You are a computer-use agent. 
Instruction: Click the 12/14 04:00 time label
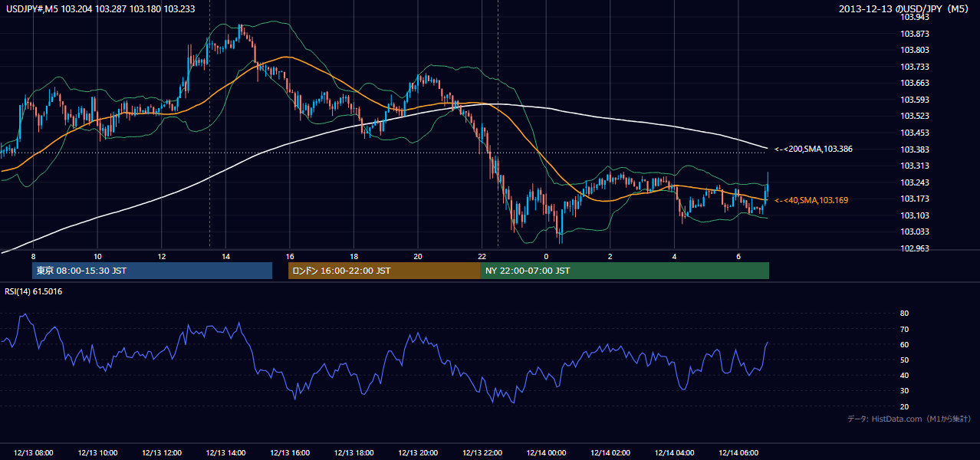pos(674,452)
